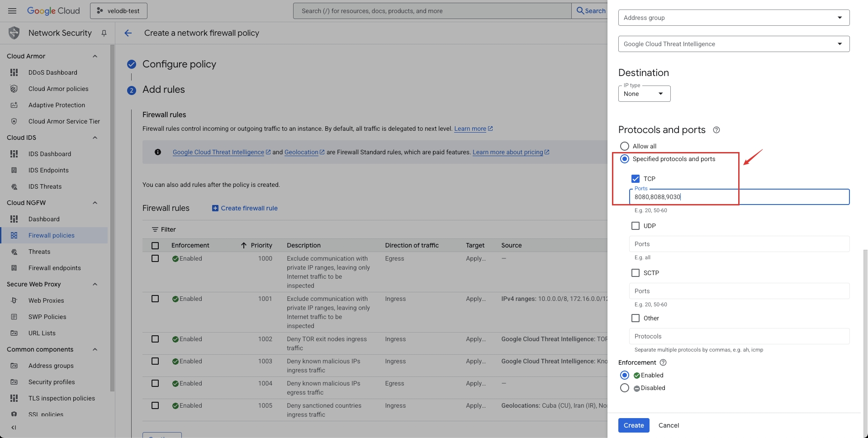Click the Protocols and ports help icon

click(x=716, y=130)
